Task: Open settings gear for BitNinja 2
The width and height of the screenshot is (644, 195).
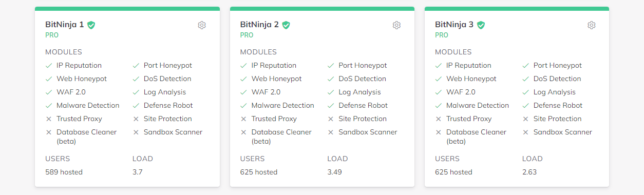Action: (396, 25)
